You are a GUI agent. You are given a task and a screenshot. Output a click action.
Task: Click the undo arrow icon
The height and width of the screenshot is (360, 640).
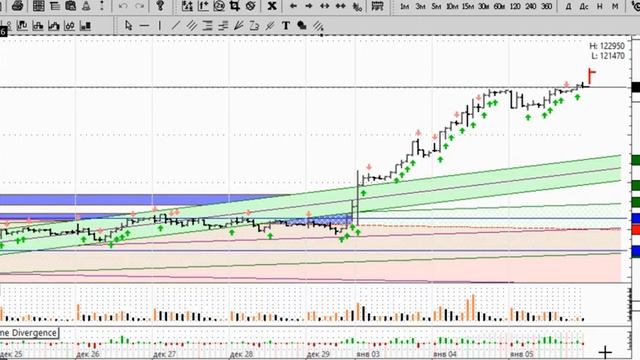(x=123, y=6)
